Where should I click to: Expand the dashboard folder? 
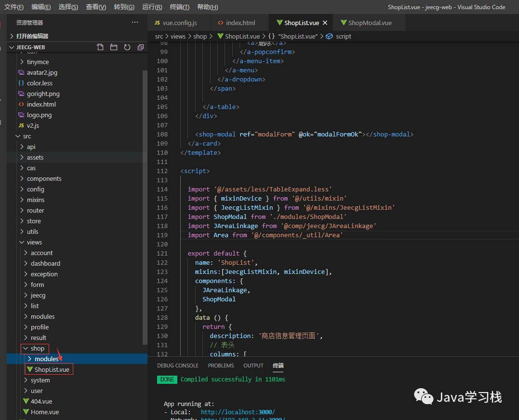tap(77, 263)
